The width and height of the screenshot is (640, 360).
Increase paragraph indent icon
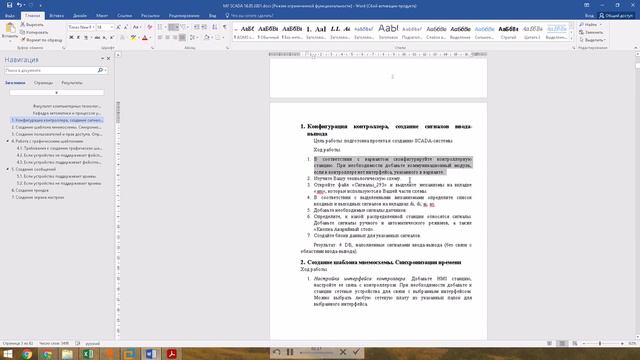click(204, 27)
